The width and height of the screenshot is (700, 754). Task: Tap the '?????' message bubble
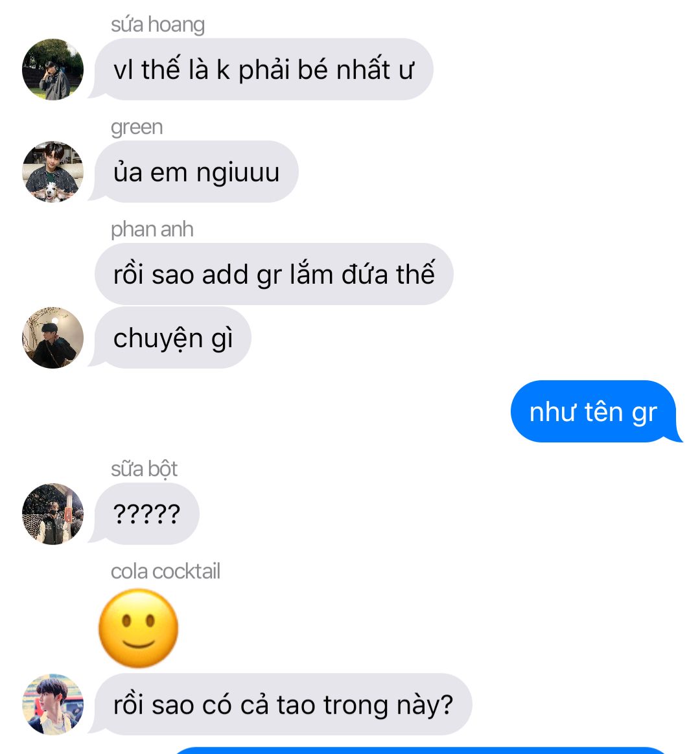coord(146,514)
